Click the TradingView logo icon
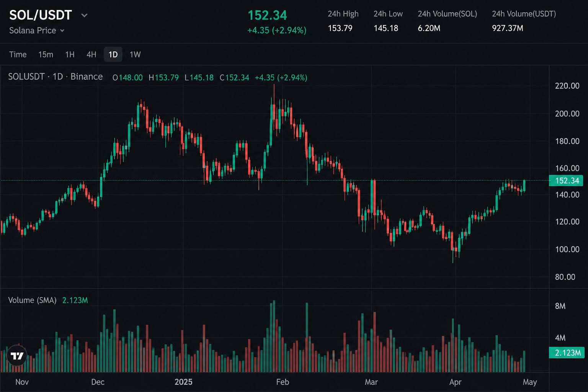This screenshot has height=392, width=588. (17, 356)
